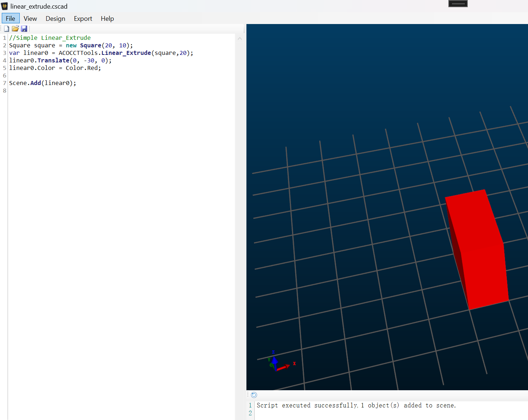Click the app logo icon in the title bar

coord(4,6)
